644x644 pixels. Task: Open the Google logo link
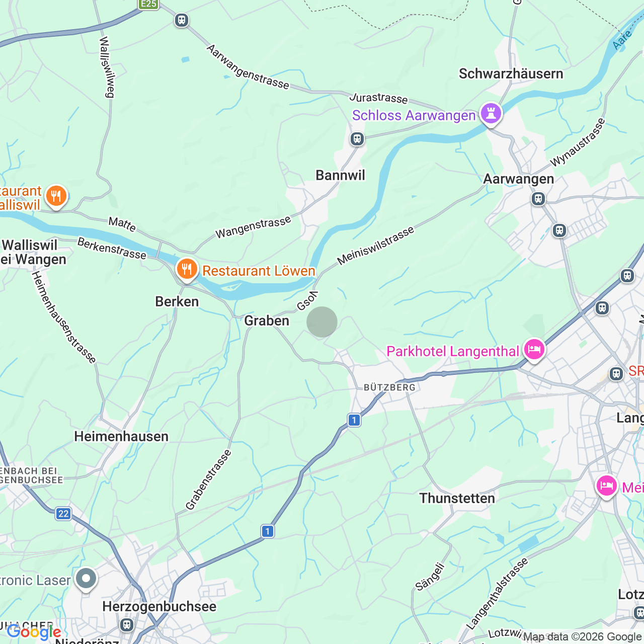point(34,632)
